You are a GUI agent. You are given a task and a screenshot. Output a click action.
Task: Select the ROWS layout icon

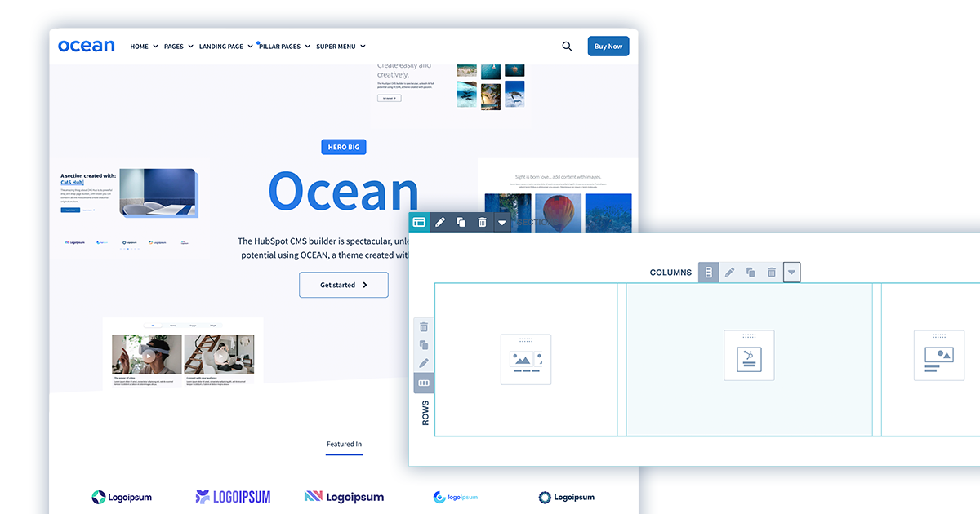click(x=424, y=383)
